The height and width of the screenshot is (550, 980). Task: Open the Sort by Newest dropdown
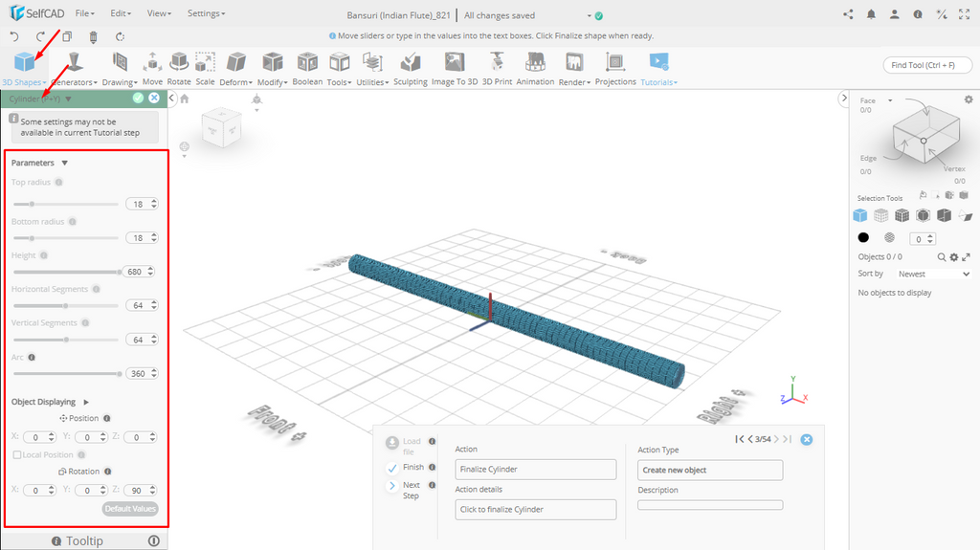click(933, 274)
